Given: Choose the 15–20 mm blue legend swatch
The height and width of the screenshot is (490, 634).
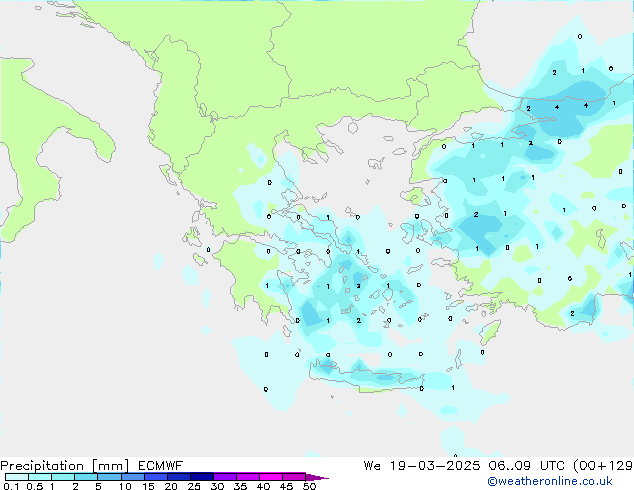Looking at the screenshot, I should point(156,477).
